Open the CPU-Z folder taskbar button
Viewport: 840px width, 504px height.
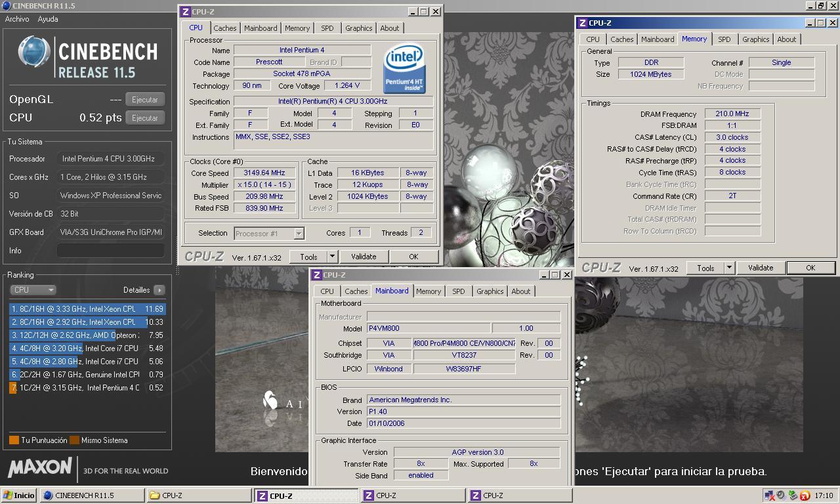198,495
